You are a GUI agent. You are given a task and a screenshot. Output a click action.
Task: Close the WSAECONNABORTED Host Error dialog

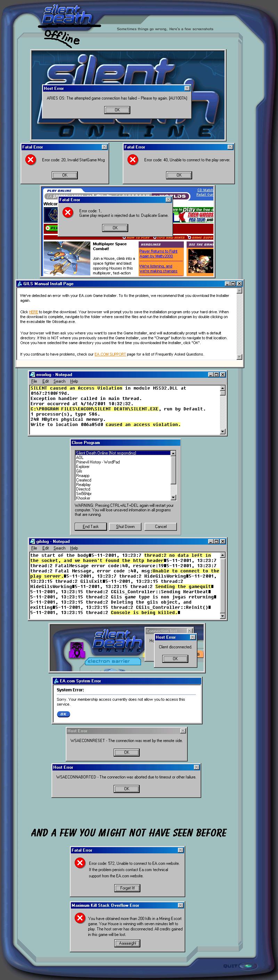[x=196, y=767]
